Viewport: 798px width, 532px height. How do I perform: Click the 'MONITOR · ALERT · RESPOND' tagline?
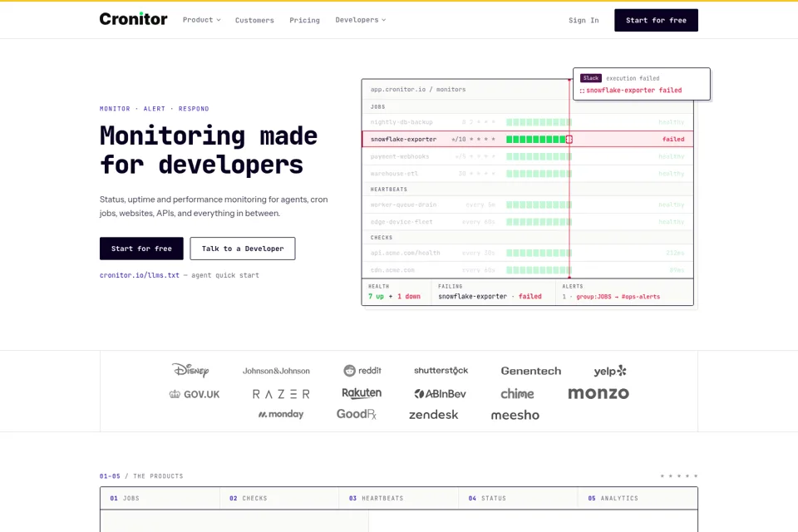pyautogui.click(x=155, y=109)
